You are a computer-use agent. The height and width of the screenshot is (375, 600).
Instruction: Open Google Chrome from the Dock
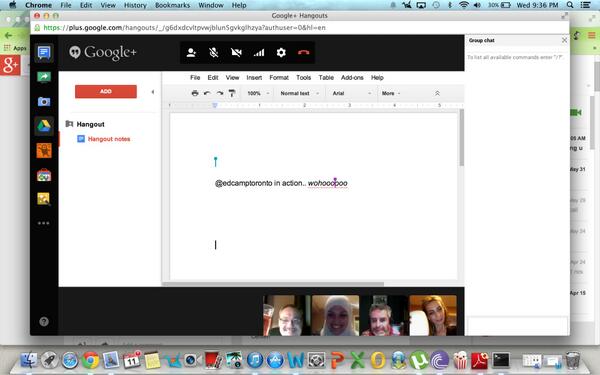[x=91, y=360]
